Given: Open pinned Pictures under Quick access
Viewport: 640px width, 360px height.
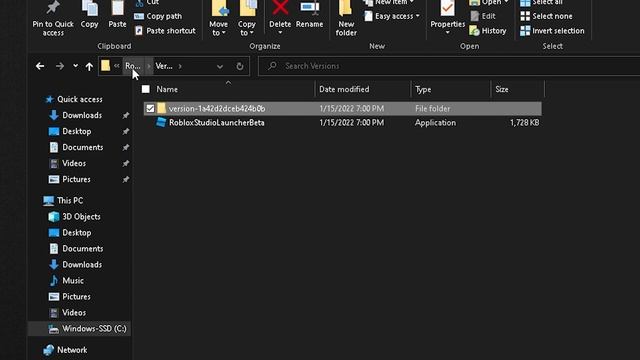Looking at the screenshot, I should coord(76,179).
